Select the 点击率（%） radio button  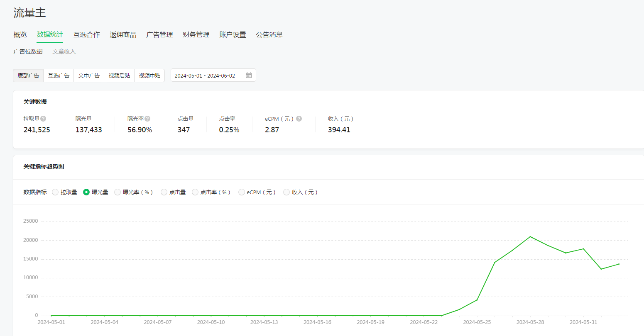[195, 192]
